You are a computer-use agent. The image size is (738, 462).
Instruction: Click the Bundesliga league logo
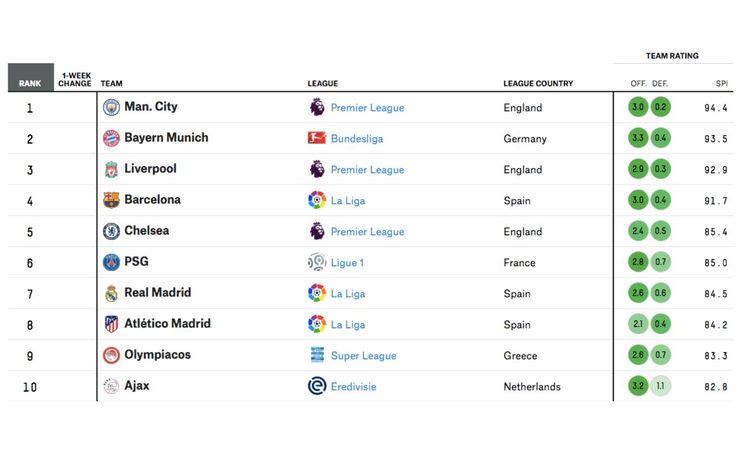click(x=317, y=138)
